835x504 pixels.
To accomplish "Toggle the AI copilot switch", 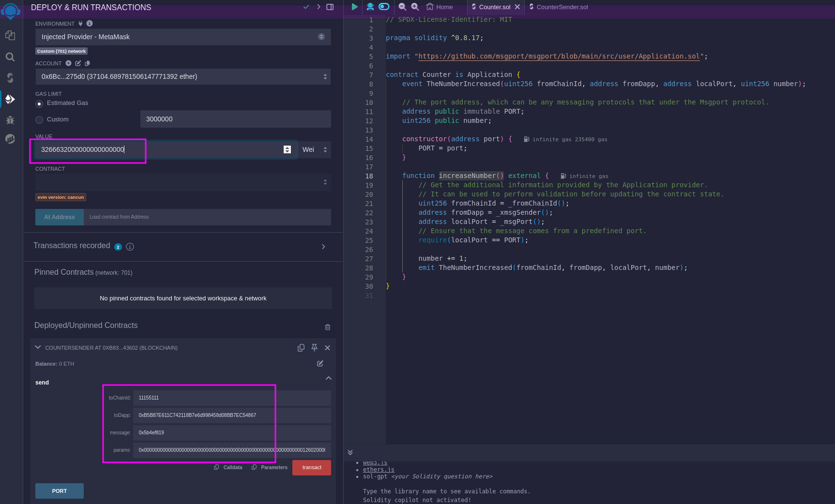I will point(384,7).
